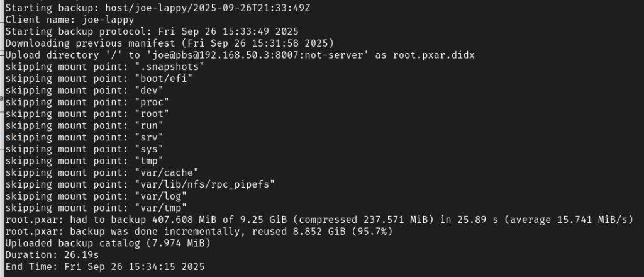Viewport: 644px width, 277px height.
Task: Click the 'Duration: 26.19s' line
Action: [x=52, y=255]
